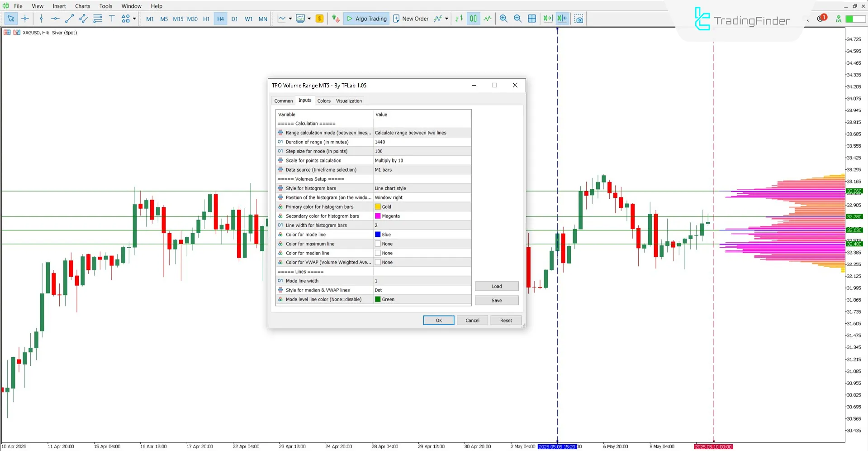
Task: Zoom in on the chart
Action: (x=503, y=19)
